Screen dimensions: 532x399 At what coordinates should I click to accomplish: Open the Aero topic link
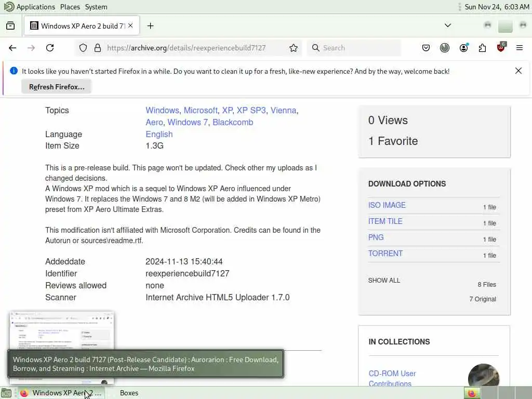click(x=154, y=122)
